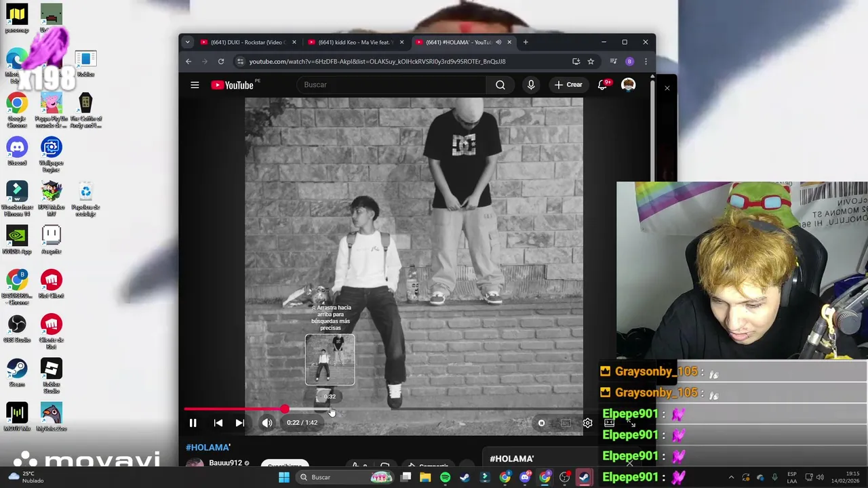This screenshot has height=488, width=868.
Task: Open Chrome media control button
Action: point(614,62)
